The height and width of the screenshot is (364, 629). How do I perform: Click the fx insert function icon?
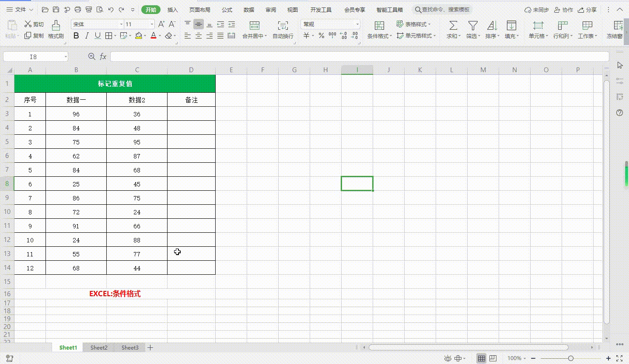[x=103, y=56]
